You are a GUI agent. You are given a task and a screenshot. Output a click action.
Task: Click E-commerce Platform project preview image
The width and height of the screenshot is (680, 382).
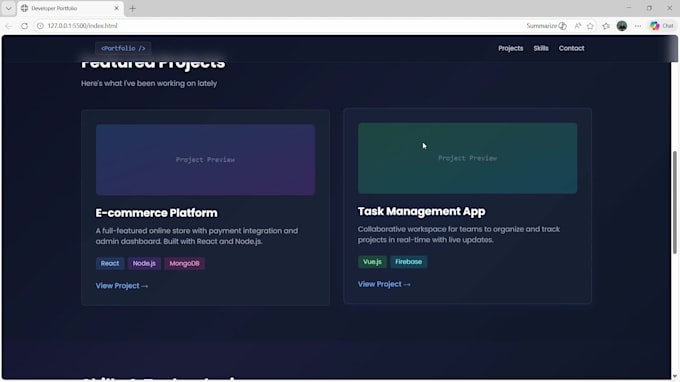[205, 160]
